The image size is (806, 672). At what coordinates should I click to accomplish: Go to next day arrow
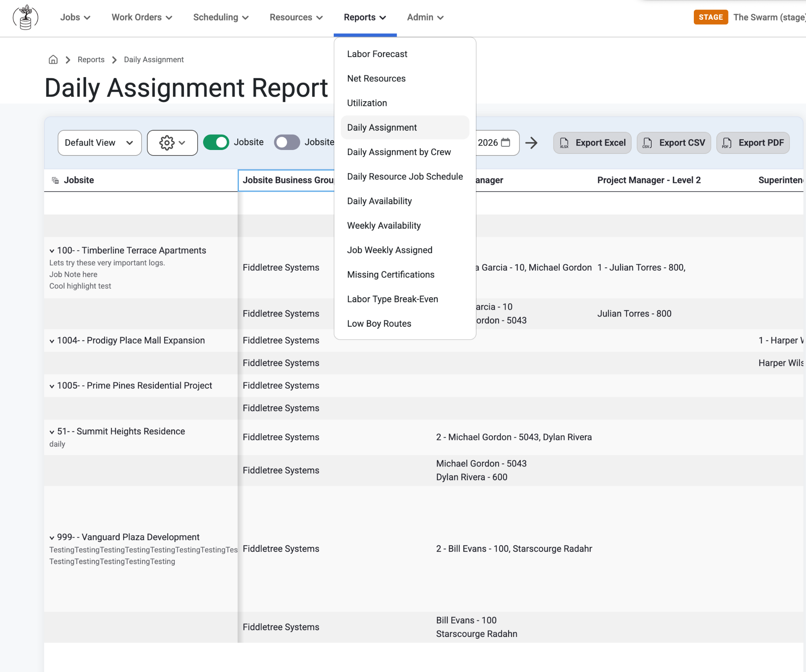click(531, 143)
